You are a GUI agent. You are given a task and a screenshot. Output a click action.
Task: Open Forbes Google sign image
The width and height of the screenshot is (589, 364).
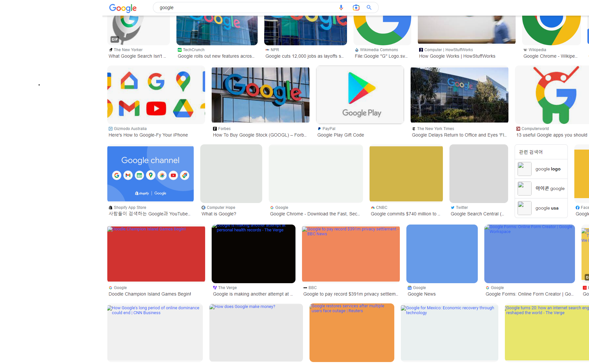[261, 95]
